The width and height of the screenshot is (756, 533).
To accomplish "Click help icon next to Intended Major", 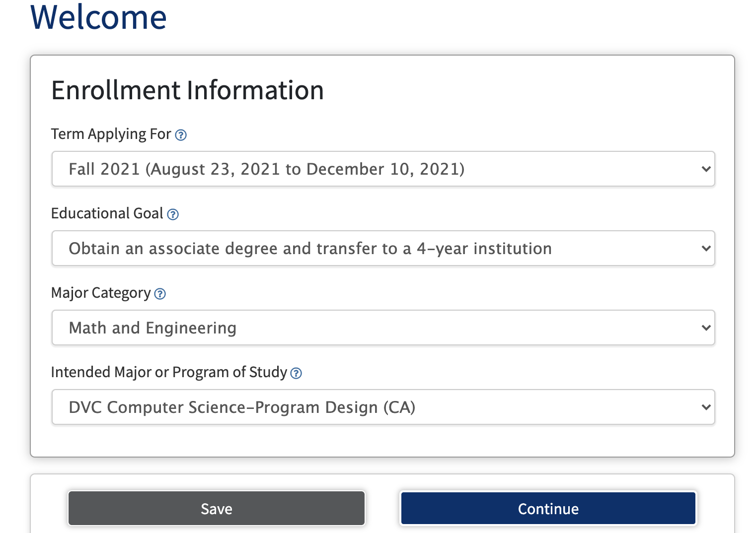I will click(296, 373).
